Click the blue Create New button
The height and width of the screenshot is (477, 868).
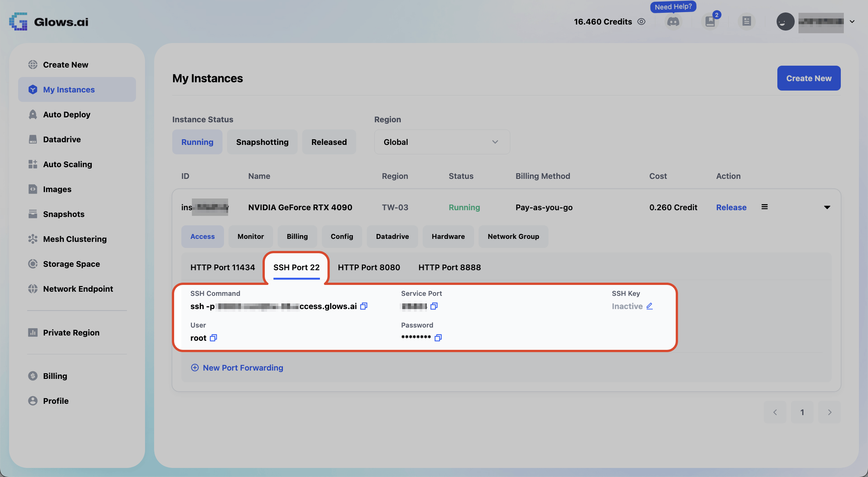coord(809,78)
